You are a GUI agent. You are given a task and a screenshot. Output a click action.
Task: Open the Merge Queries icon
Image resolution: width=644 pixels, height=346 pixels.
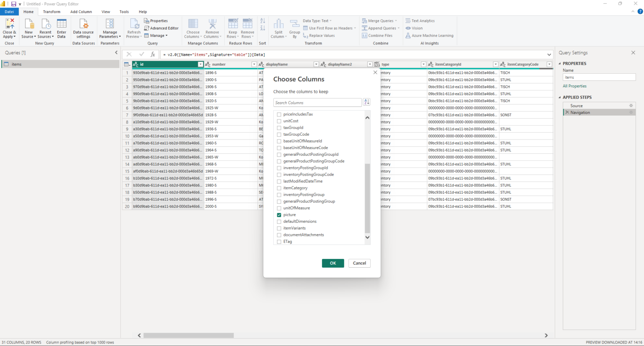379,20
